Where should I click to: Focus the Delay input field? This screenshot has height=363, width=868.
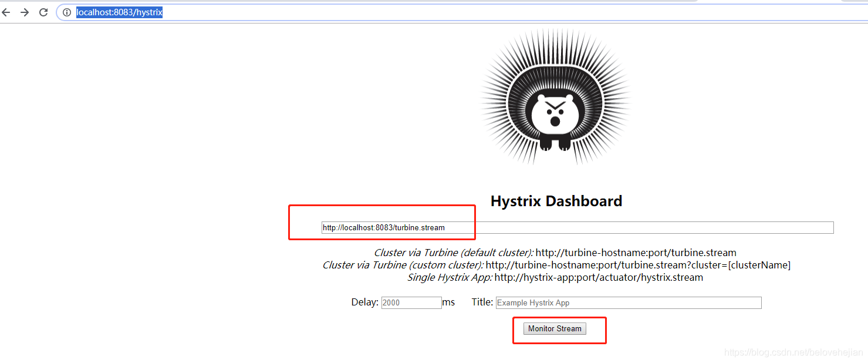pos(411,303)
